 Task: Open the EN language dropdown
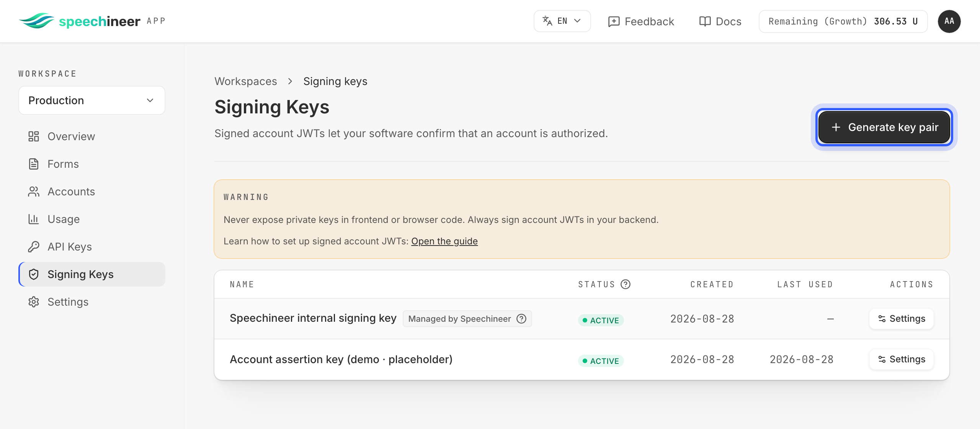tap(562, 21)
